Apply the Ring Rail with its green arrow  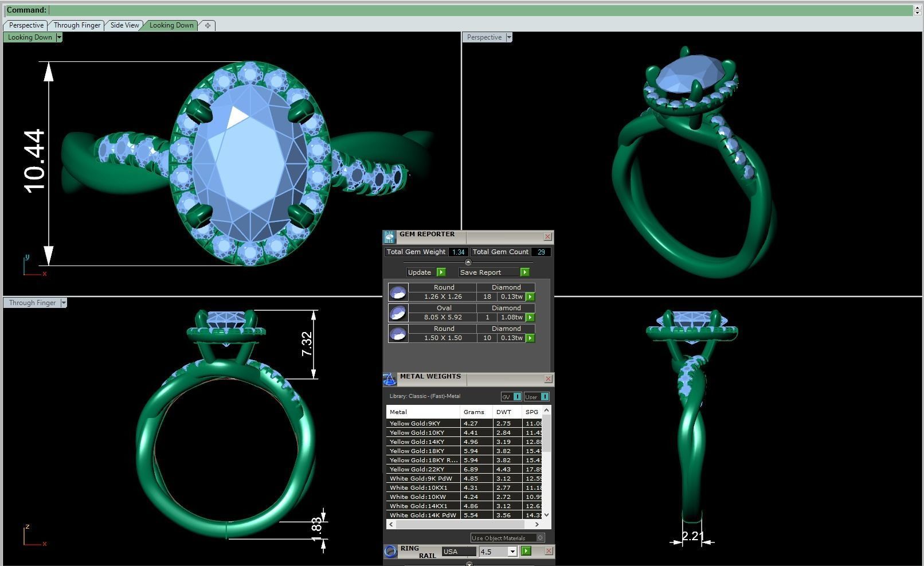pyautogui.click(x=526, y=551)
